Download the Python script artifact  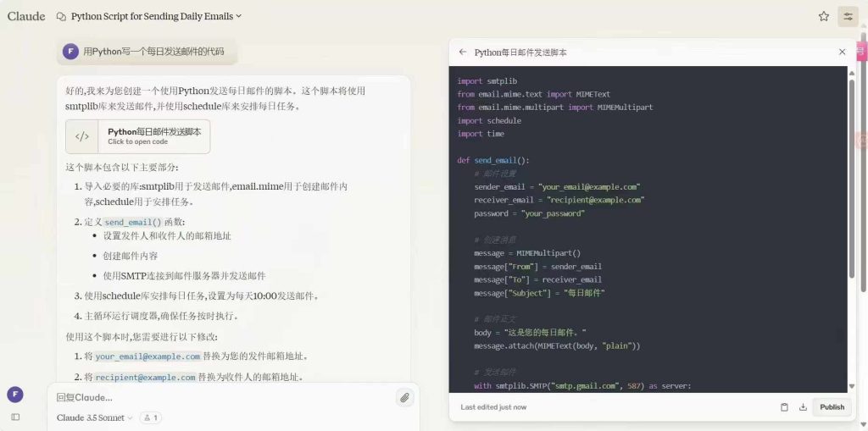(802, 407)
